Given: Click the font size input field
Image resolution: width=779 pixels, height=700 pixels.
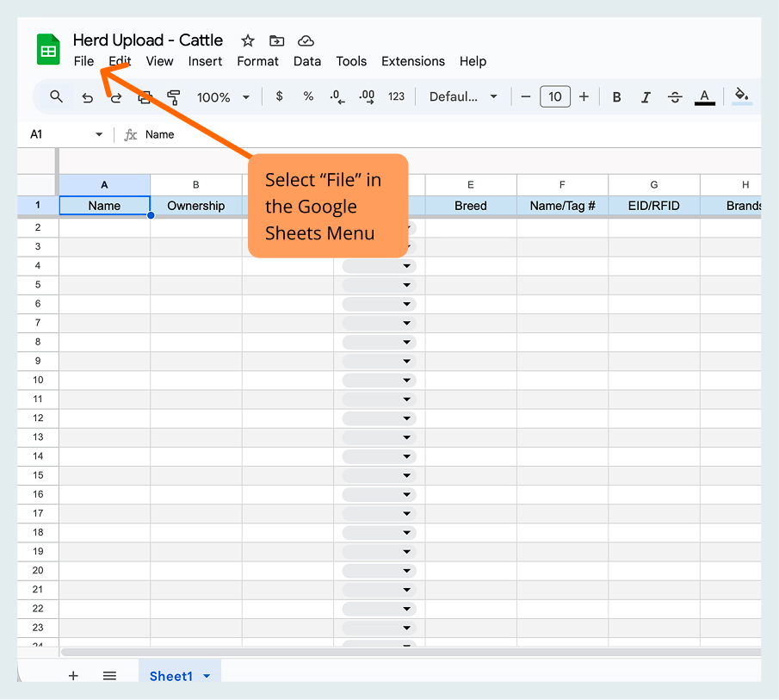Looking at the screenshot, I should [555, 97].
